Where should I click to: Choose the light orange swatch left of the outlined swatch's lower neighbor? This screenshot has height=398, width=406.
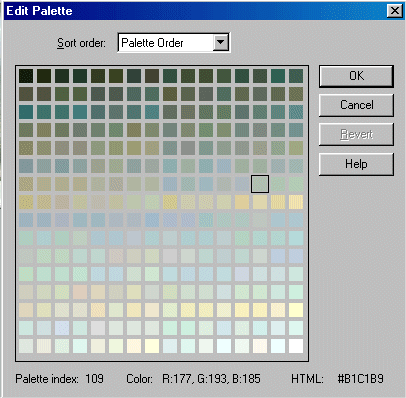point(242,202)
